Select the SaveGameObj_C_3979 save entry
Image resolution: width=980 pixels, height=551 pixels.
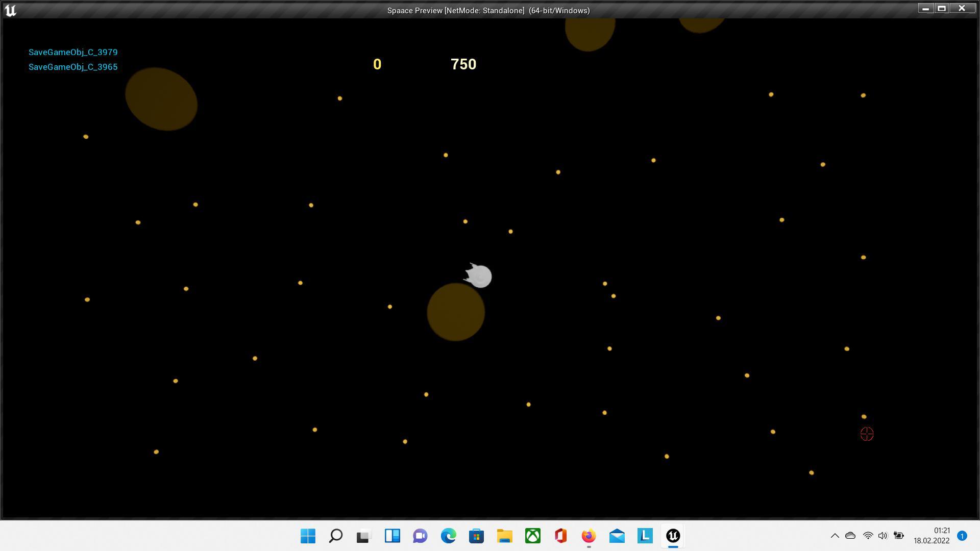(73, 52)
